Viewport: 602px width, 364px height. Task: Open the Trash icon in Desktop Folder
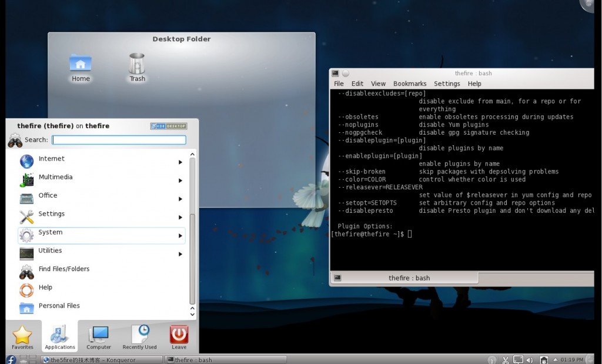pos(137,64)
